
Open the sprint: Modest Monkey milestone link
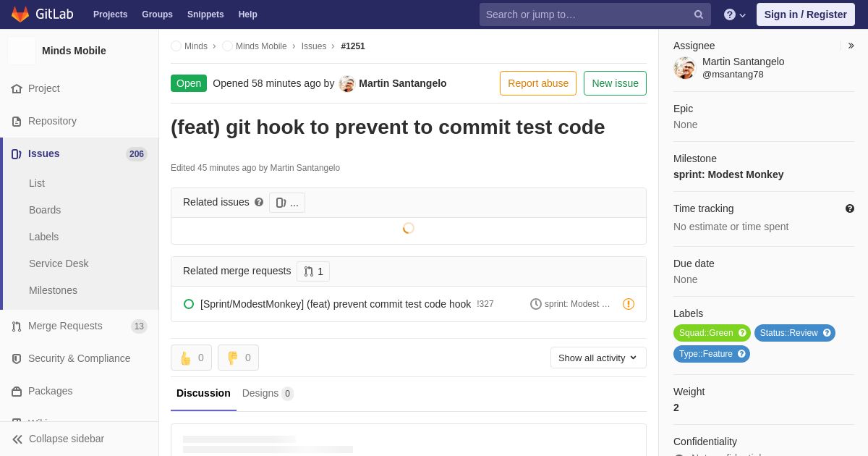point(728,174)
